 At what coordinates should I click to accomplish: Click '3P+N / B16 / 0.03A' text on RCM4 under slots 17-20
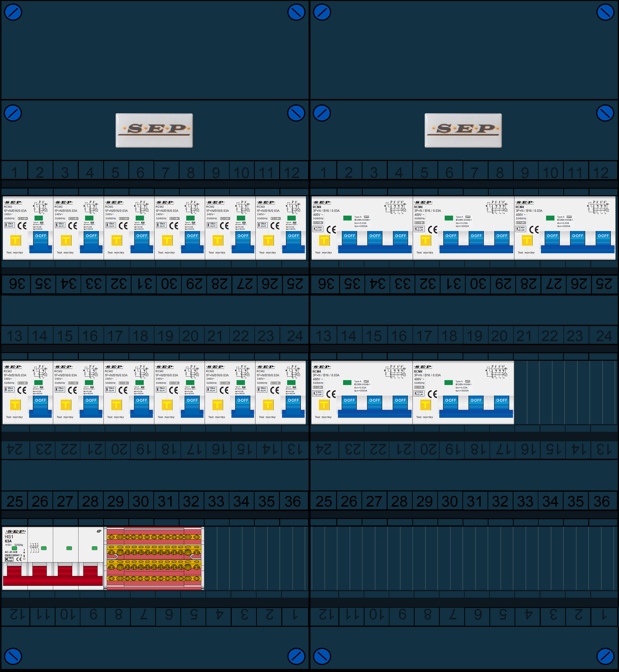(427, 375)
